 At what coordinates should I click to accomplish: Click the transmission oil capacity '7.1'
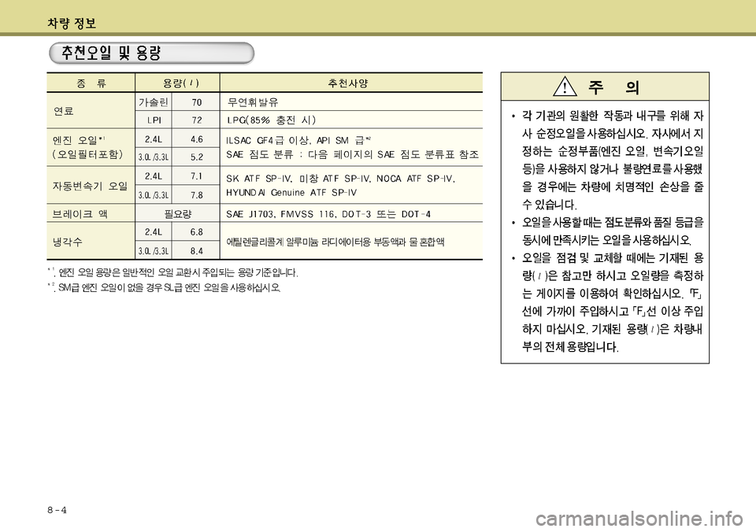click(x=197, y=176)
